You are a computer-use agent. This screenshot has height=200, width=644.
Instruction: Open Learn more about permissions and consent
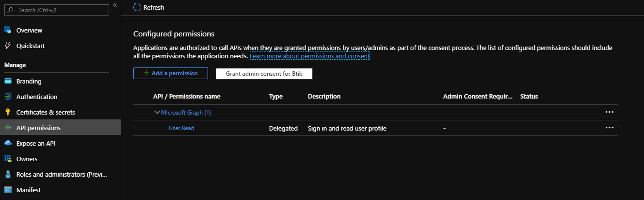tap(309, 56)
